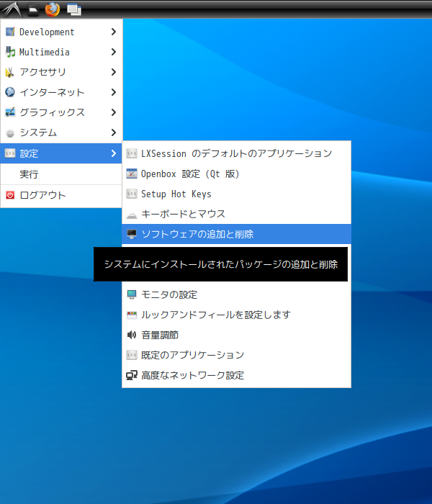
Task: Expand the インターネット submenu arrow
Action: pos(114,92)
